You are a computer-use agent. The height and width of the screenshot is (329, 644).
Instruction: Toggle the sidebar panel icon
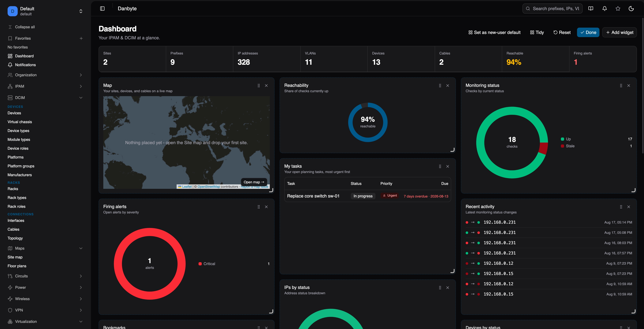click(102, 9)
